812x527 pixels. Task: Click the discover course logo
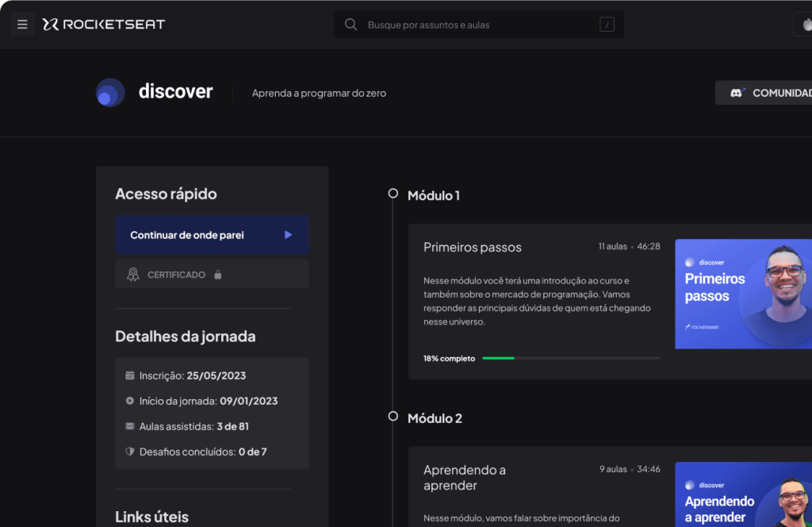pyautogui.click(x=110, y=93)
